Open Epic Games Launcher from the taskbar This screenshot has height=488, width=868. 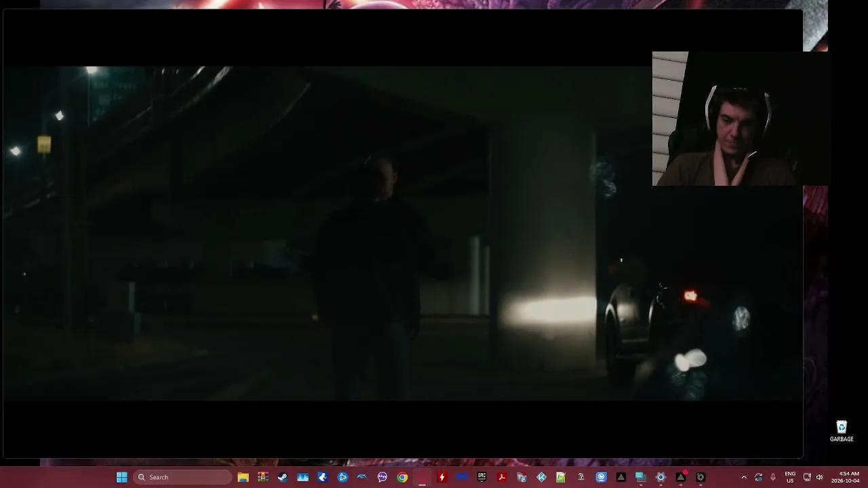(x=481, y=477)
